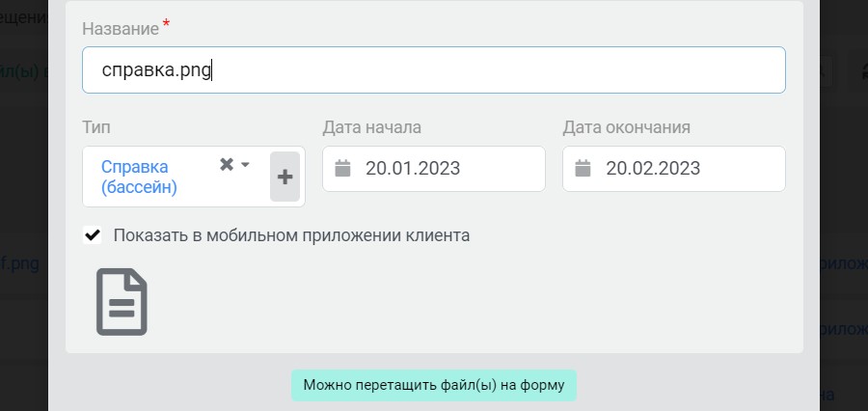
Task: Clear the selected type Справка (бассейн)
Action: click(x=226, y=164)
